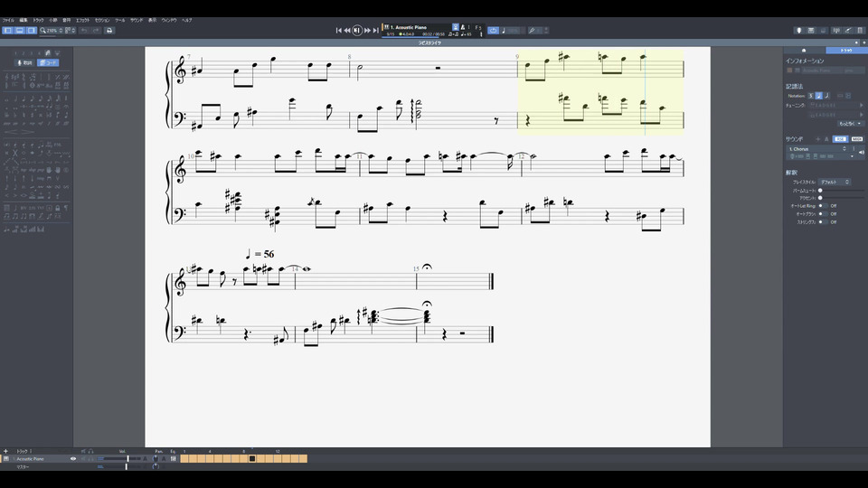
Task: Open the トラック (Track) menu
Action: (x=38, y=21)
